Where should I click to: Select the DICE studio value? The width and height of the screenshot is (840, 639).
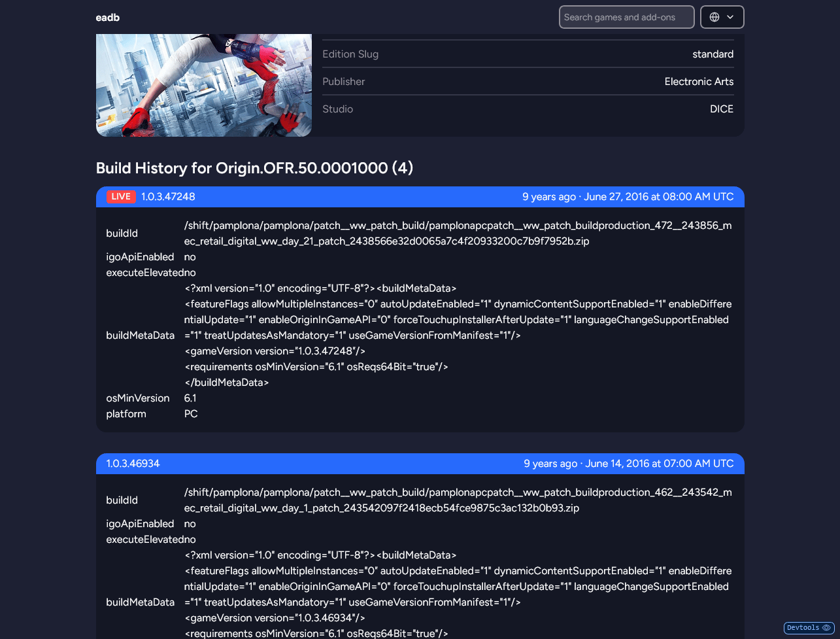721,109
